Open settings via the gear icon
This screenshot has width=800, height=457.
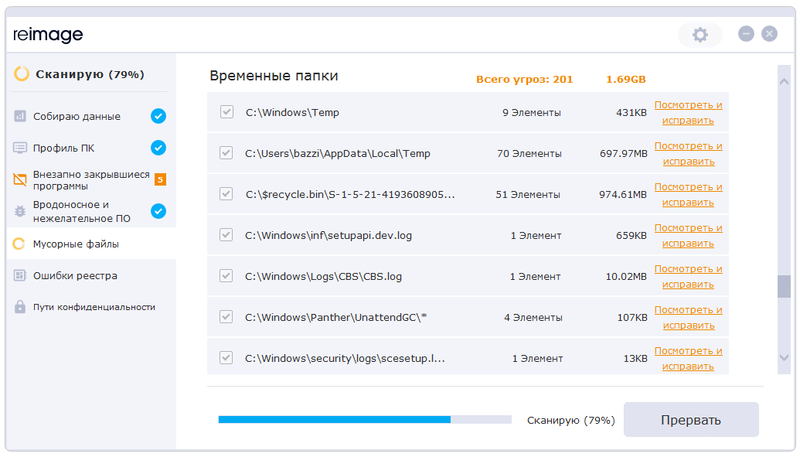[700, 35]
